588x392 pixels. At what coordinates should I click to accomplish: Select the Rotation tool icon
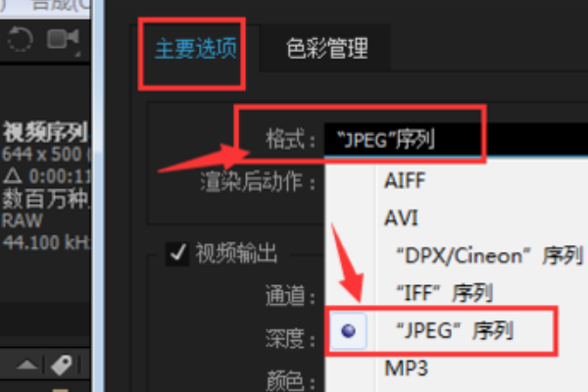(x=20, y=39)
